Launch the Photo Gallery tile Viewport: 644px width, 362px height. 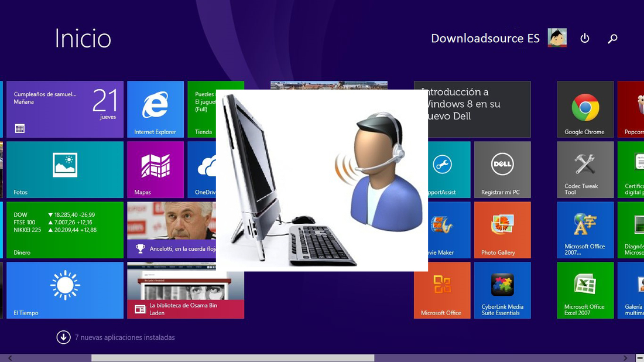coord(502,230)
